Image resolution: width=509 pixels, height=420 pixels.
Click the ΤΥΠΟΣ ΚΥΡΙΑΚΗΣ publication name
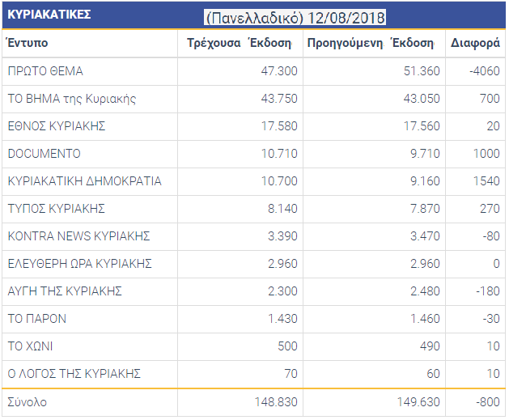(57, 209)
